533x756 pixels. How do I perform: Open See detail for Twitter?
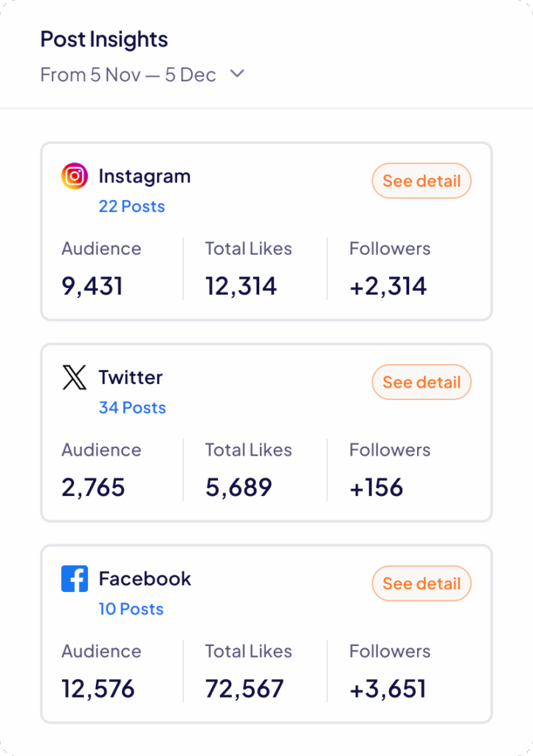point(422,382)
